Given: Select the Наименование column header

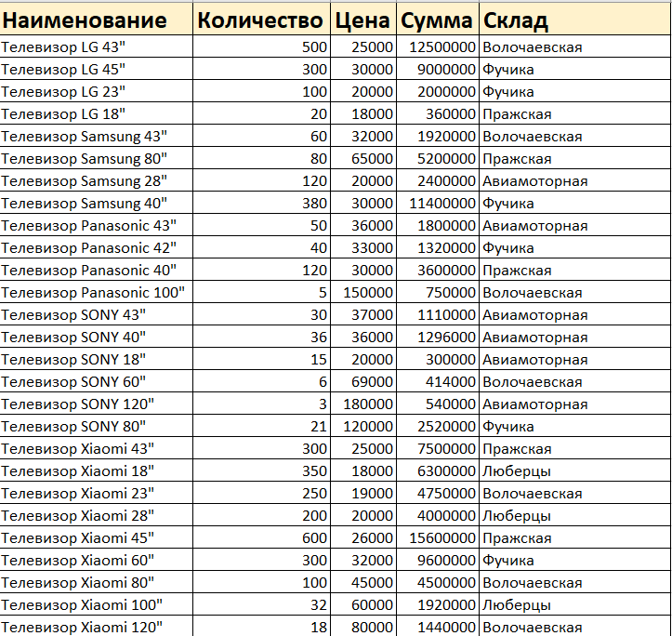Looking at the screenshot, I should pos(96,20).
